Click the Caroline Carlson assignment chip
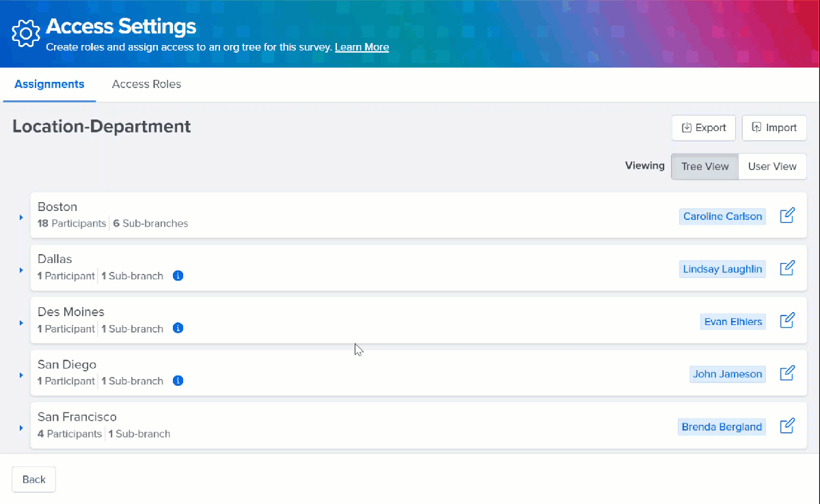The width and height of the screenshot is (820, 504). [722, 216]
